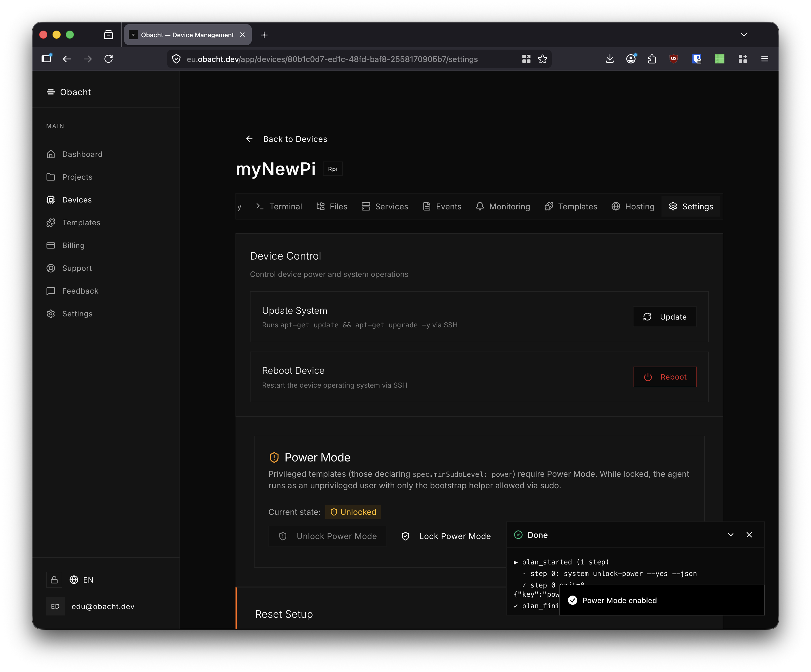Click the green Done check icon

pyautogui.click(x=518, y=535)
